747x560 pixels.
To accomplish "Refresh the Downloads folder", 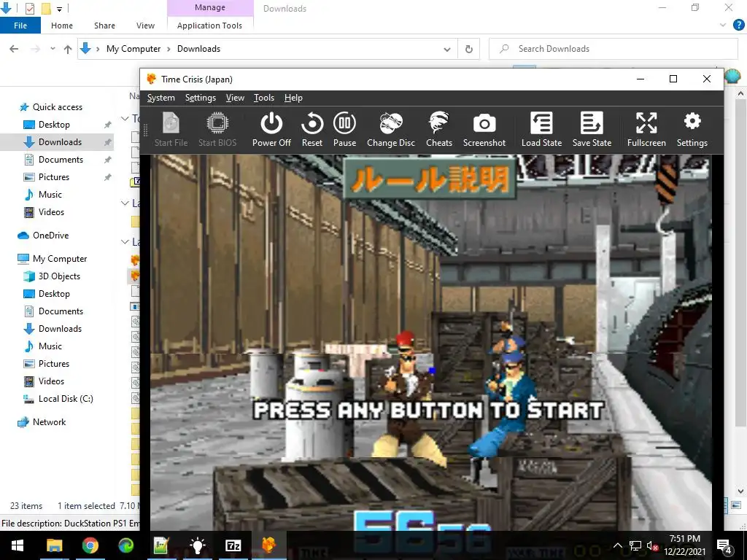I will tap(469, 49).
